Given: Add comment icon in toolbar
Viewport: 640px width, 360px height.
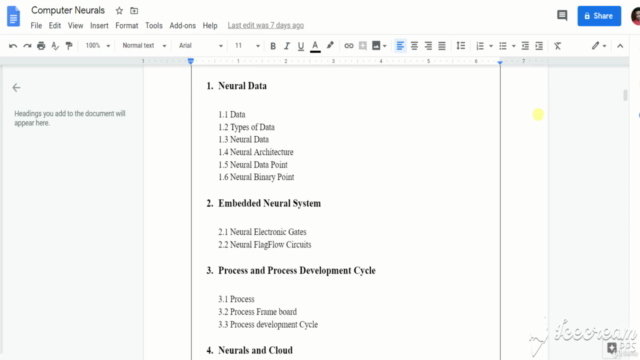Looking at the screenshot, I should (x=362, y=46).
